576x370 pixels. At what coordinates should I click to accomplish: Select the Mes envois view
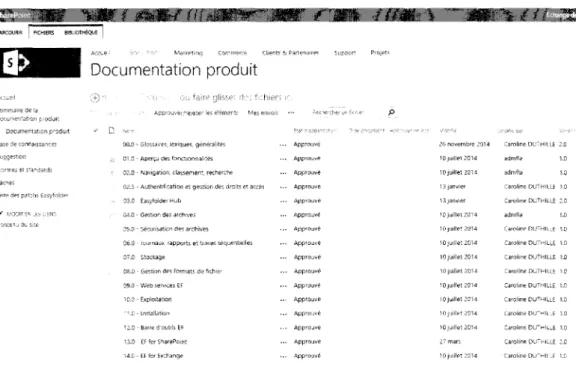pyautogui.click(x=263, y=113)
